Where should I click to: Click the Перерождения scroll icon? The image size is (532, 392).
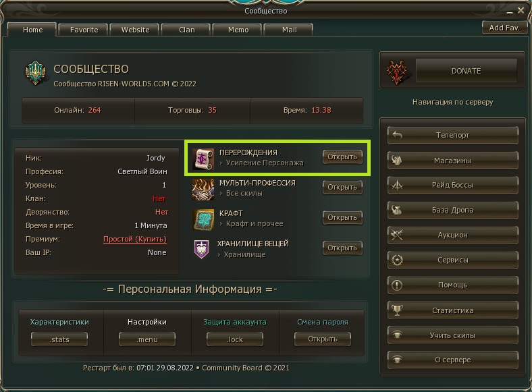click(x=203, y=158)
